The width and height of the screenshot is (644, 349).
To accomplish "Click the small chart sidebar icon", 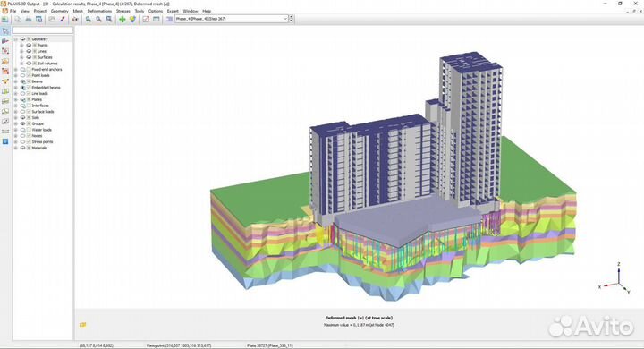I will [x=5, y=122].
